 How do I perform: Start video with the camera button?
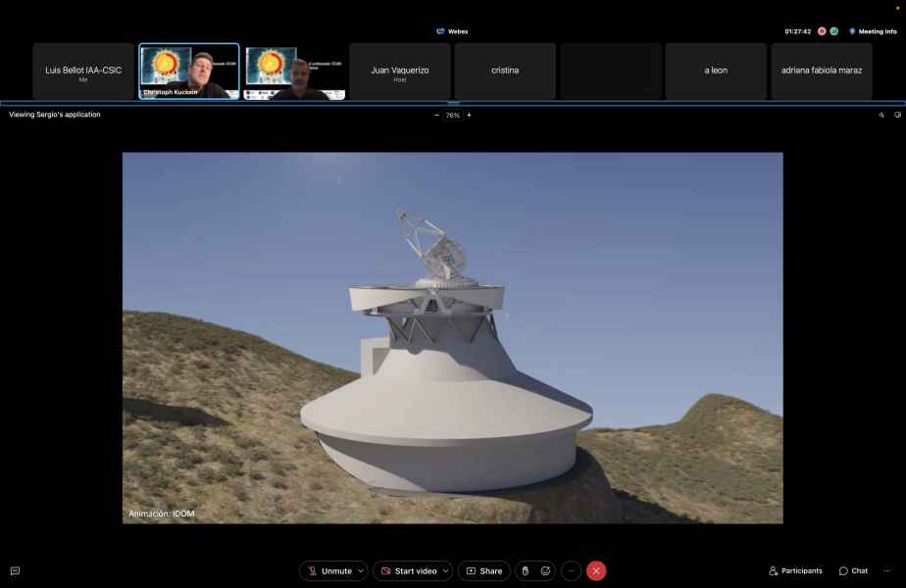click(406, 570)
